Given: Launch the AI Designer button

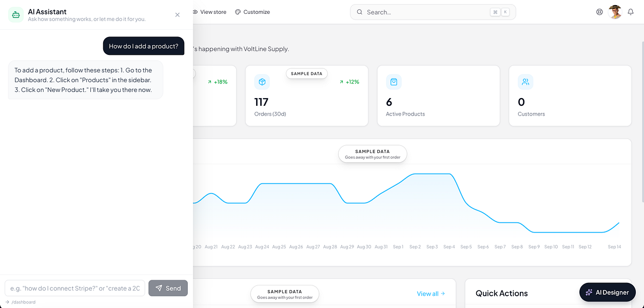Looking at the screenshot, I should pos(608,292).
